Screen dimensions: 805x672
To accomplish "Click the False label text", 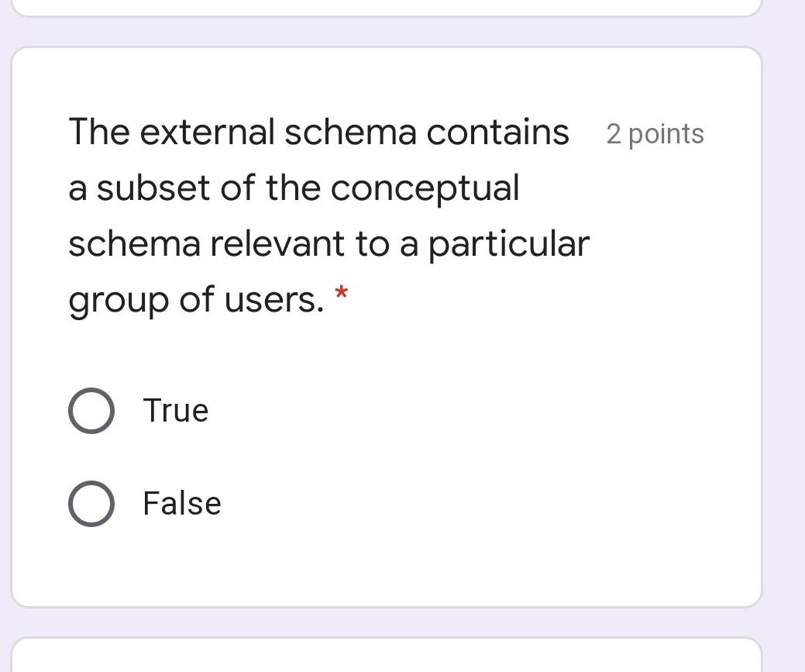I will [x=181, y=503].
